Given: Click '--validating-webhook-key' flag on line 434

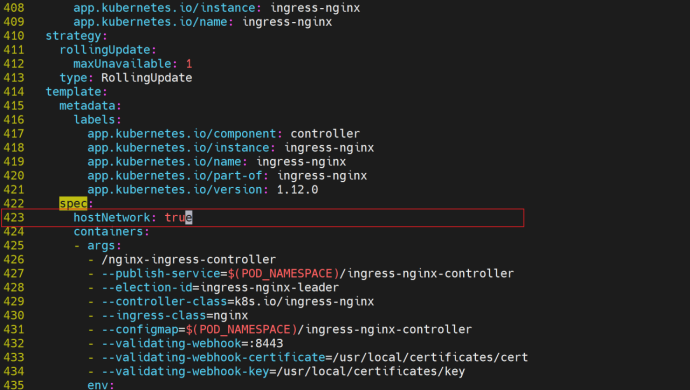Looking at the screenshot, I should [x=185, y=372].
